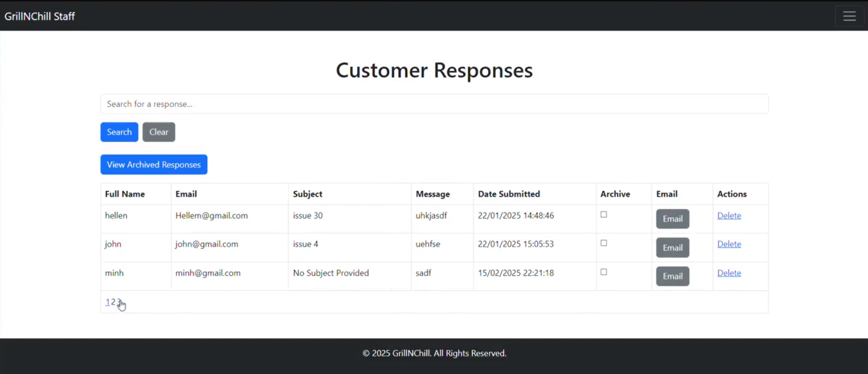Go to pagination page 3
The width and height of the screenshot is (868, 374).
tap(119, 301)
